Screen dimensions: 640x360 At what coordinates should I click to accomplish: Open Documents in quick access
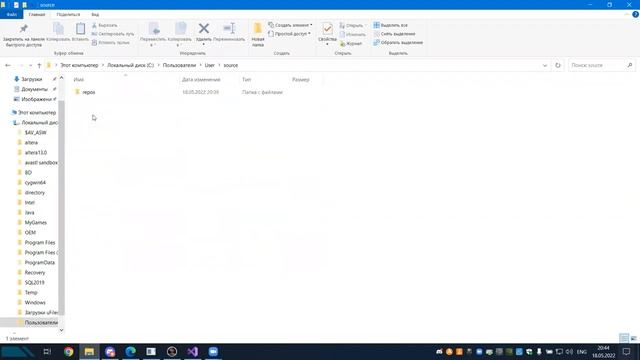(34, 89)
